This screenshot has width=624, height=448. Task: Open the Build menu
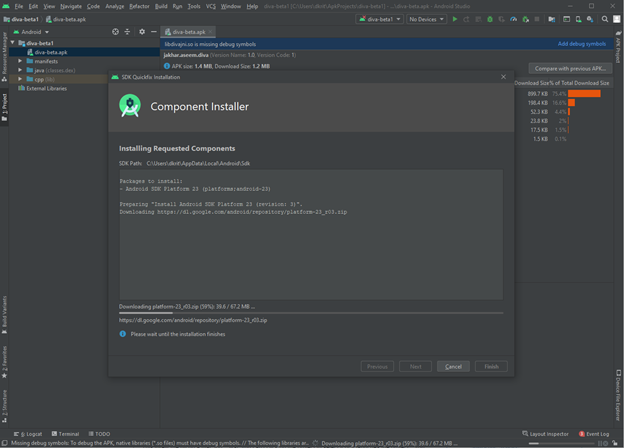pos(161,6)
